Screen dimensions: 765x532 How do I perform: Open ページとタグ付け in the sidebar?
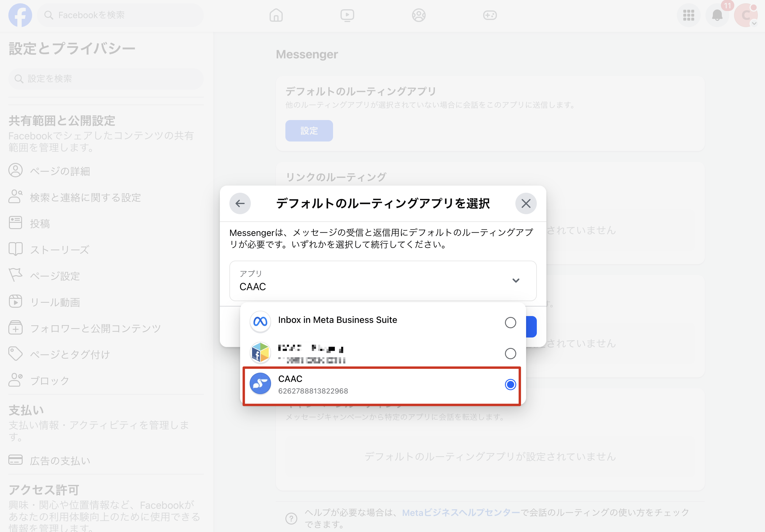106,354
